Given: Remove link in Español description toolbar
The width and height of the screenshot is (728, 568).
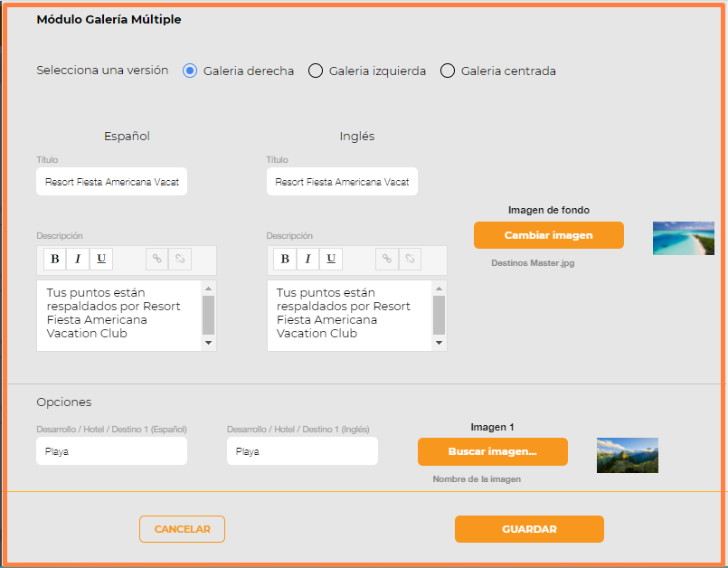Looking at the screenshot, I should pos(180,259).
